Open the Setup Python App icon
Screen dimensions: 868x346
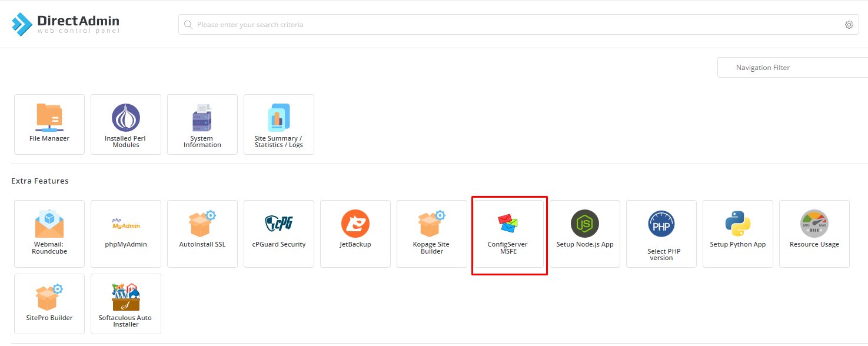pyautogui.click(x=738, y=224)
